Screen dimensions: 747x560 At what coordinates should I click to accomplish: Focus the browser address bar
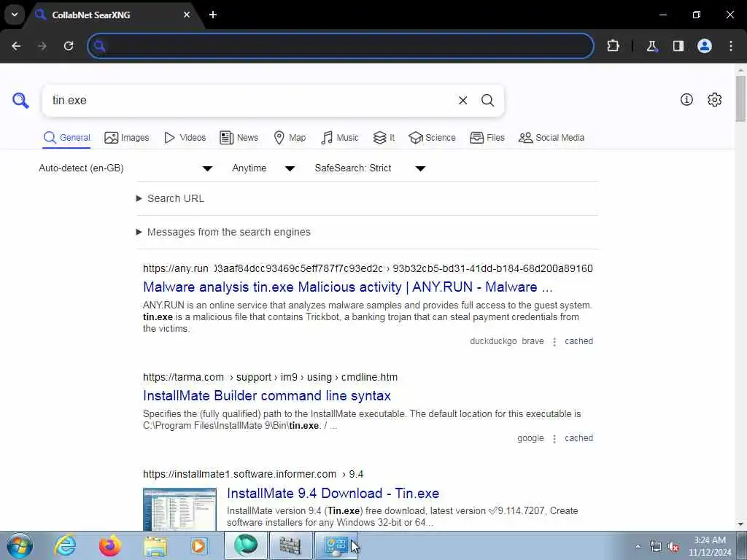point(341,46)
